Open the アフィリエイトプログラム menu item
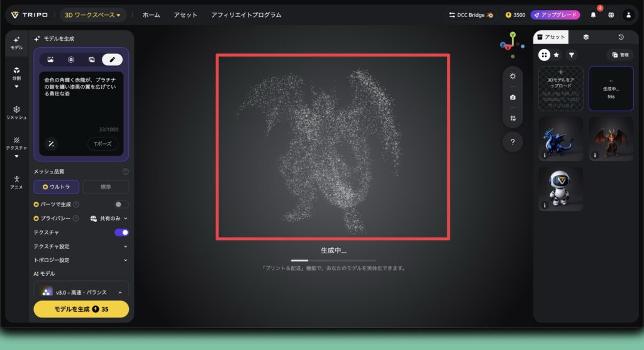 246,14
